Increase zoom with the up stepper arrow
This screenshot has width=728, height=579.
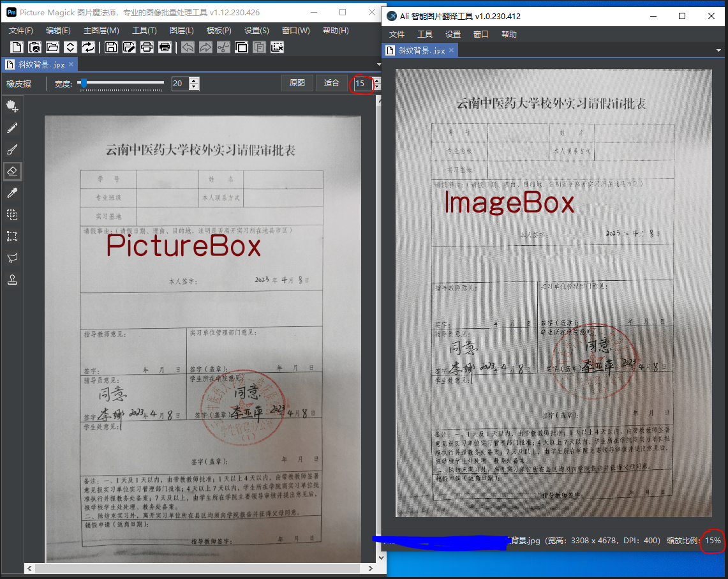(x=377, y=80)
